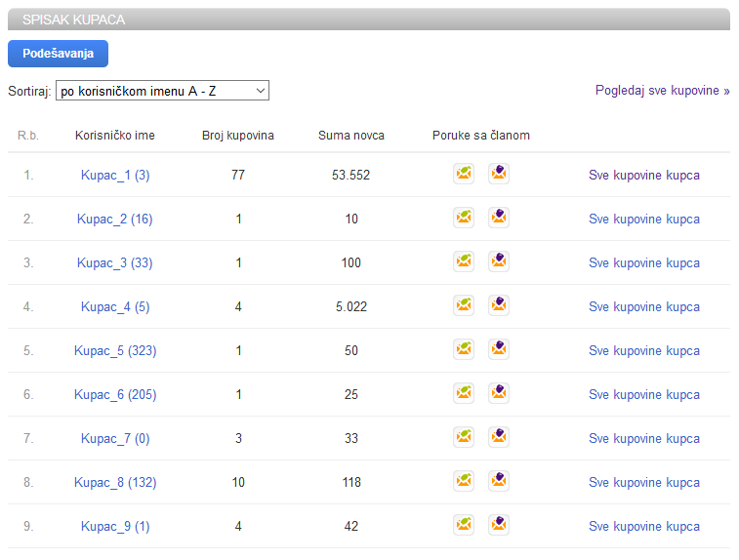
Task: Click sum value 42 for Kupac_9
Action: (351, 526)
